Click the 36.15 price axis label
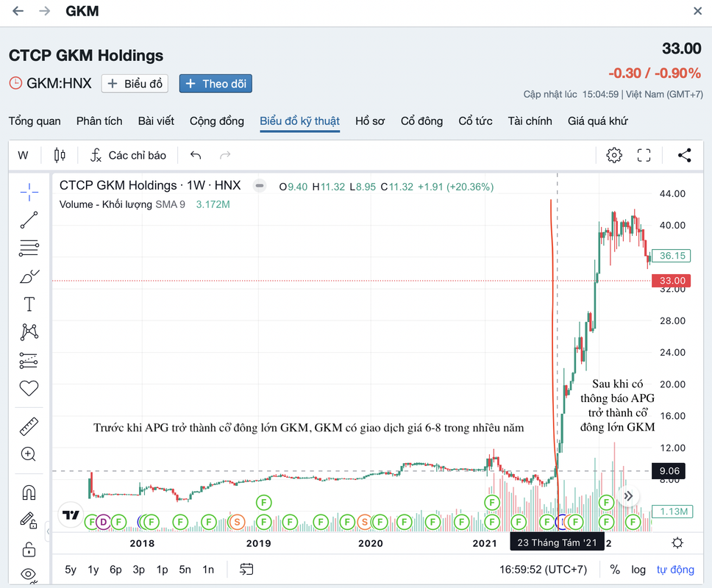The image size is (712, 588). (x=672, y=256)
